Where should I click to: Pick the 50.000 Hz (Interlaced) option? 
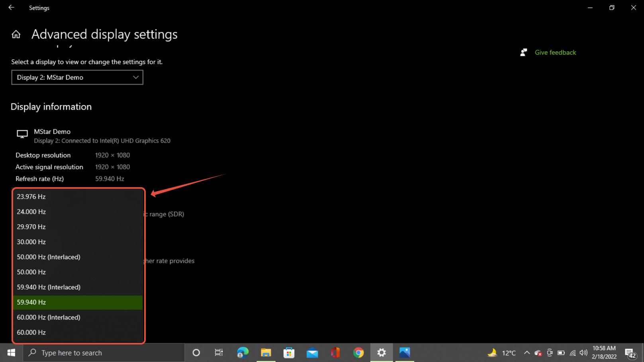[78, 257]
